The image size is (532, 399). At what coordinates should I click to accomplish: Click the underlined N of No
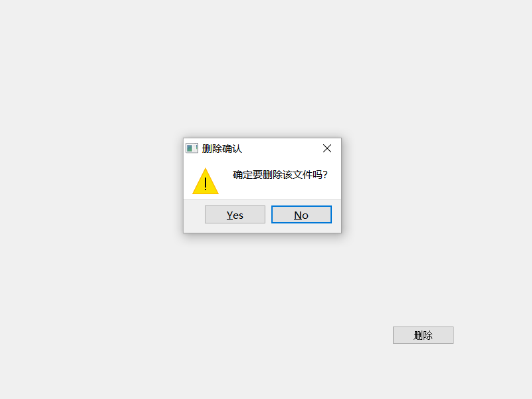click(297, 215)
